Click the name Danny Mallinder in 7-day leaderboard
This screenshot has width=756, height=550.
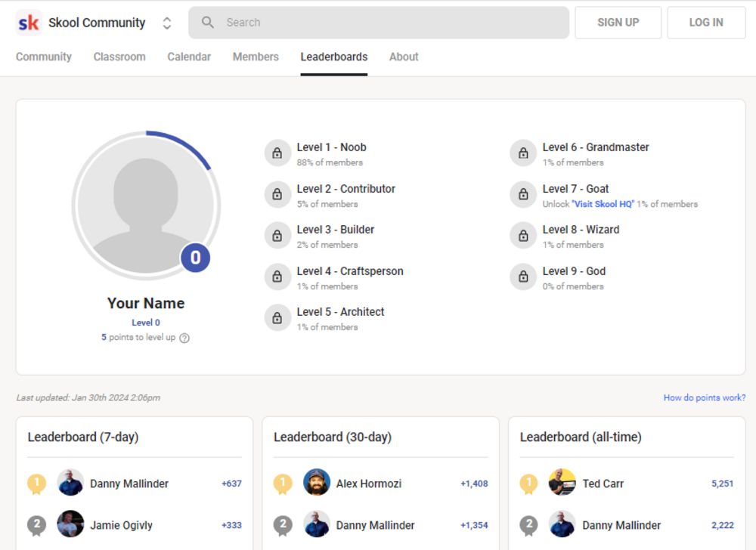point(129,484)
